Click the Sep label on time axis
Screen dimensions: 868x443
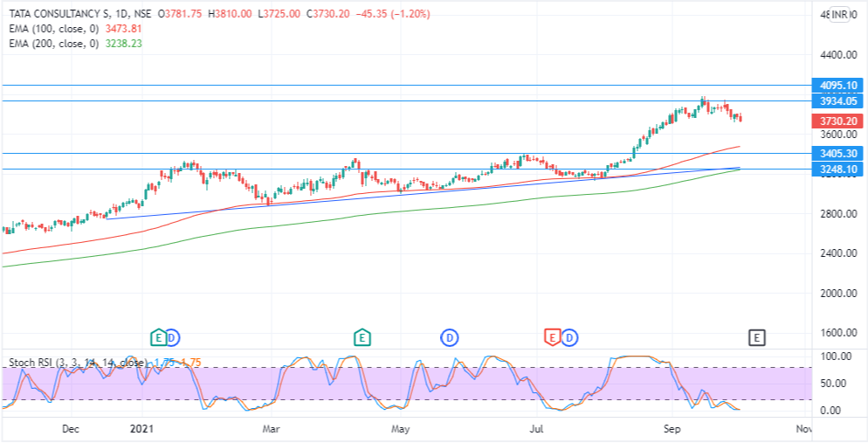pyautogui.click(x=672, y=429)
